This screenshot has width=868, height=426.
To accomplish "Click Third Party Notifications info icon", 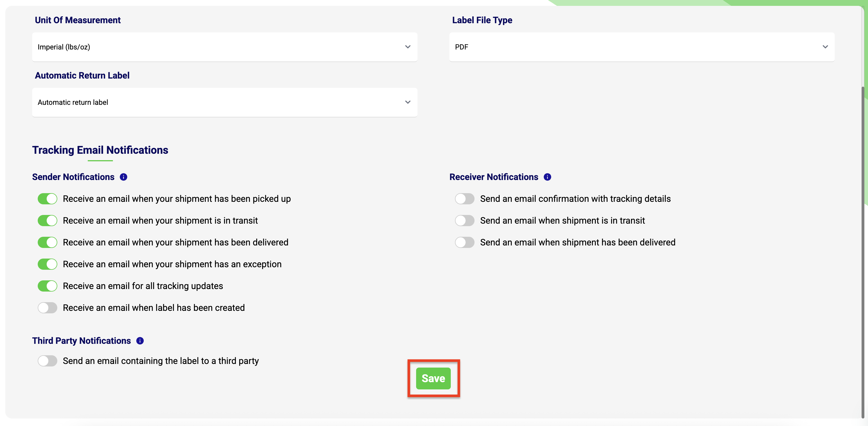I will pyautogui.click(x=140, y=341).
